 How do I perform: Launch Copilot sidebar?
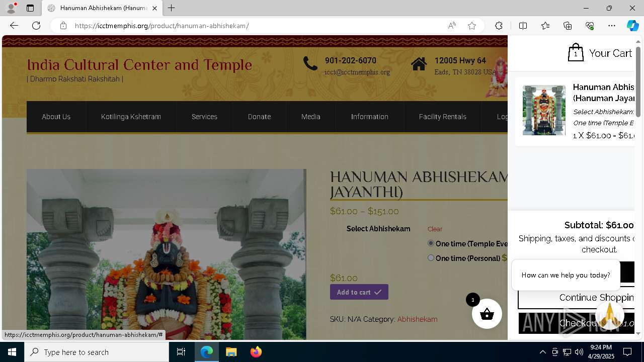click(x=632, y=26)
